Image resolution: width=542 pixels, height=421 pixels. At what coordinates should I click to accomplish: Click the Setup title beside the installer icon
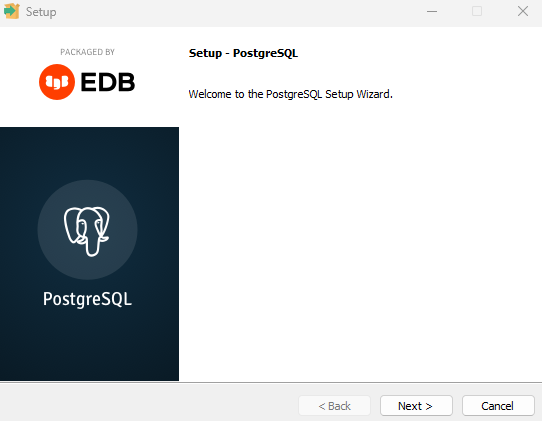pyautogui.click(x=41, y=12)
